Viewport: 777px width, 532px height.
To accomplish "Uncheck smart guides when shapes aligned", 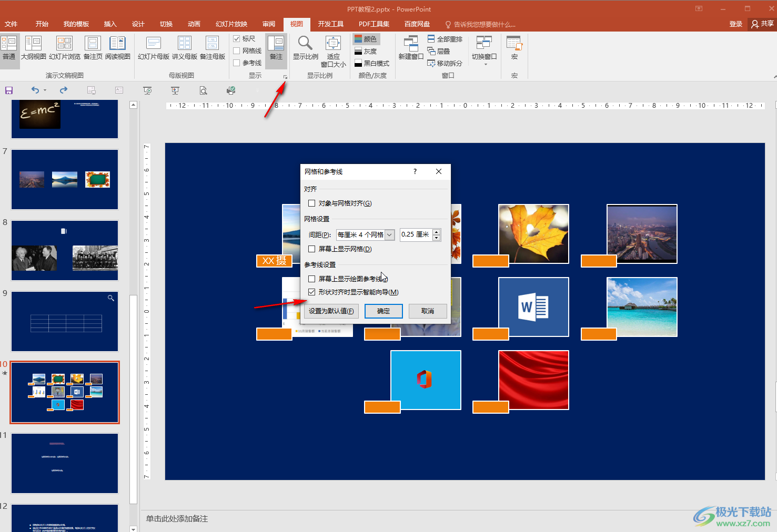I will 312,292.
